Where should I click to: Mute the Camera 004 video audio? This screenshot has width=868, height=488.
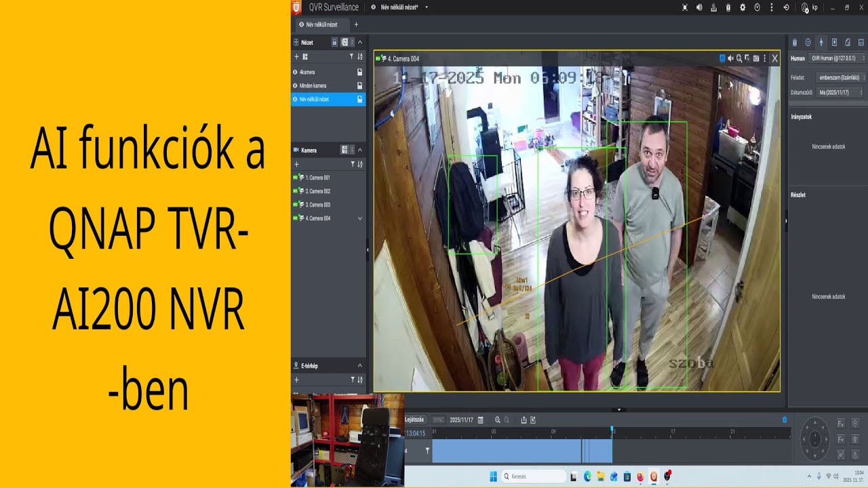pos(730,58)
